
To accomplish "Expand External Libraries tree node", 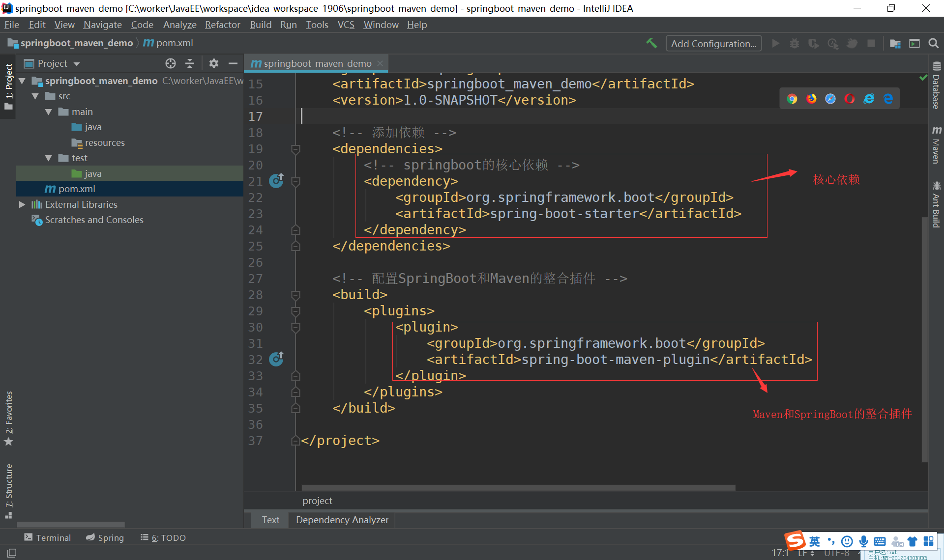I will click(22, 204).
